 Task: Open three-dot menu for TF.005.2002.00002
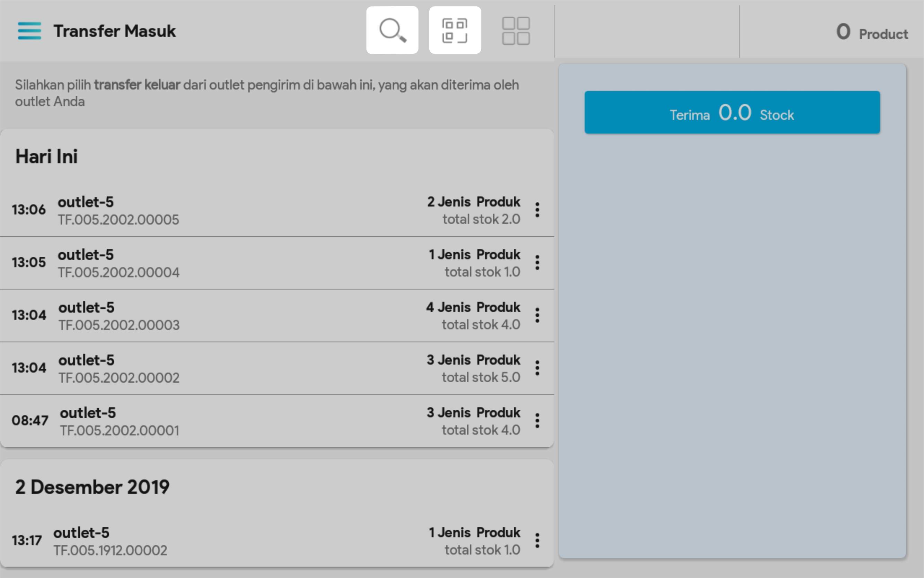pyautogui.click(x=537, y=368)
